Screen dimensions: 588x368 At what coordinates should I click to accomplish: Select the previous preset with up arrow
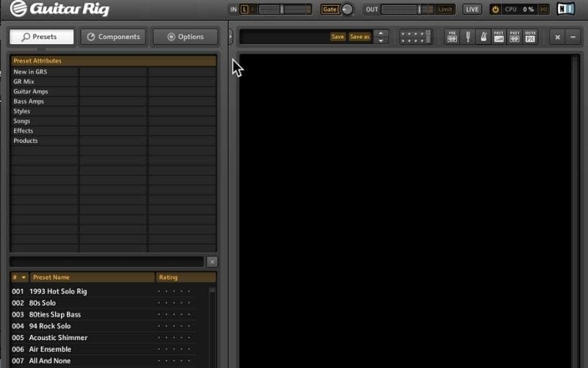[381, 33]
